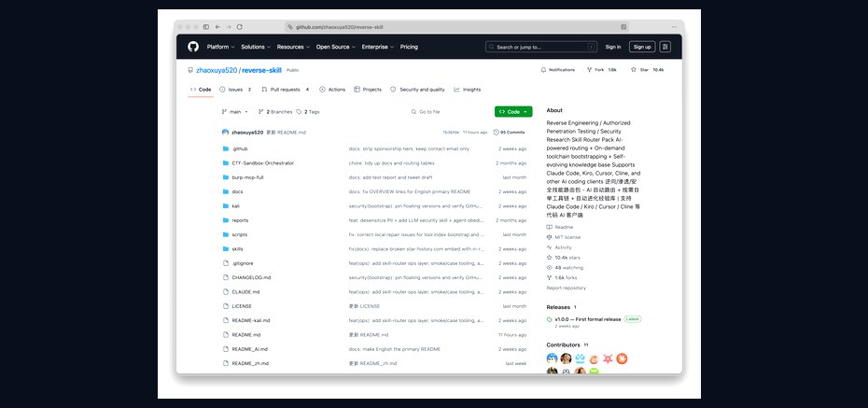Click the Search or jump to field

click(x=540, y=47)
